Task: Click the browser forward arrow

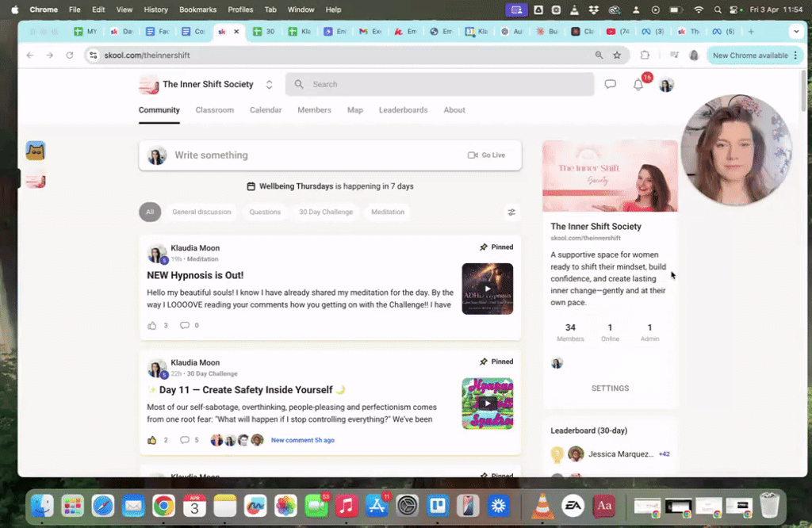Action: [x=50, y=55]
